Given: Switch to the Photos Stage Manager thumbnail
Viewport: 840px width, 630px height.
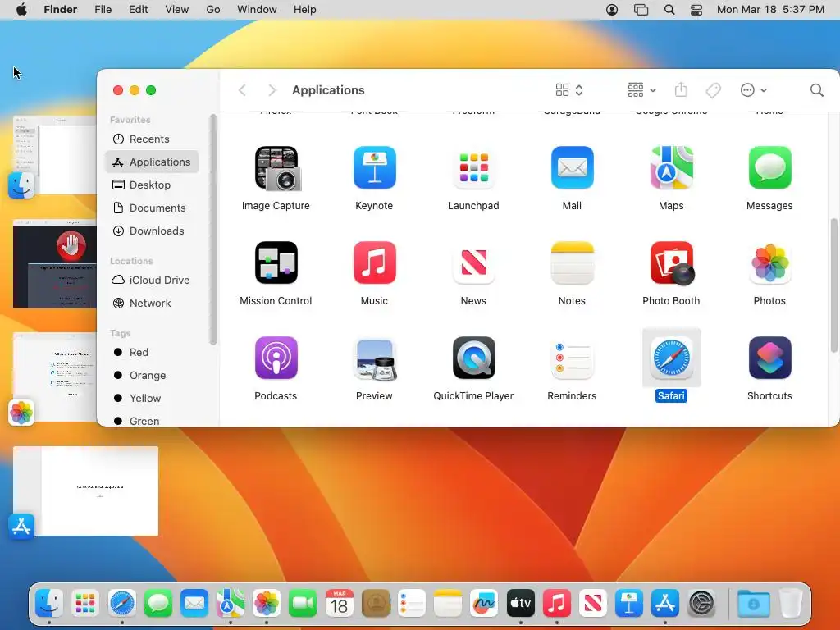Looking at the screenshot, I should (55, 377).
